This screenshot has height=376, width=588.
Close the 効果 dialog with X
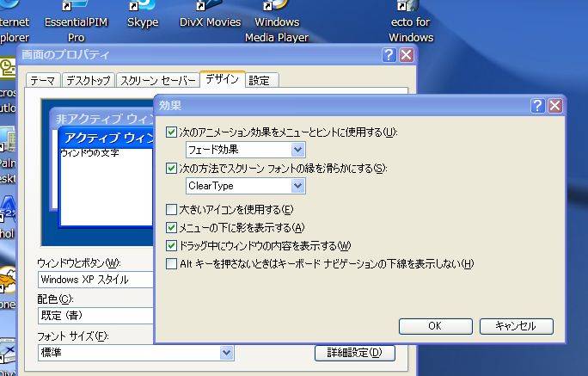click(555, 106)
